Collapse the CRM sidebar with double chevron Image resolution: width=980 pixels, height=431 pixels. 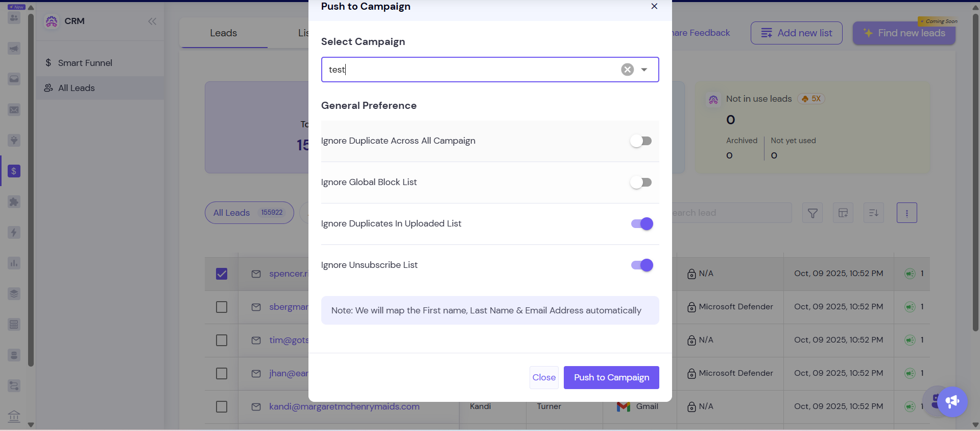(x=152, y=21)
